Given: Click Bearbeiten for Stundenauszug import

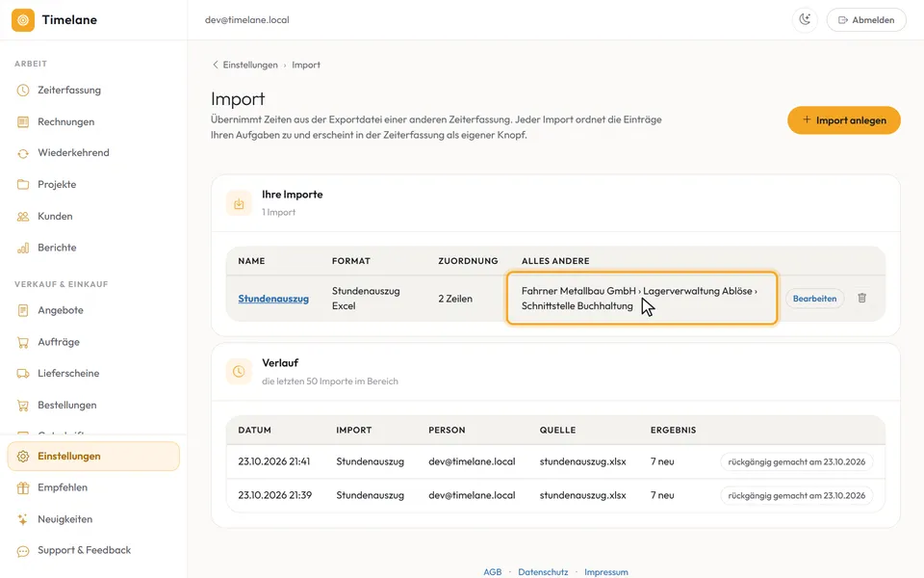Looking at the screenshot, I should tap(814, 299).
